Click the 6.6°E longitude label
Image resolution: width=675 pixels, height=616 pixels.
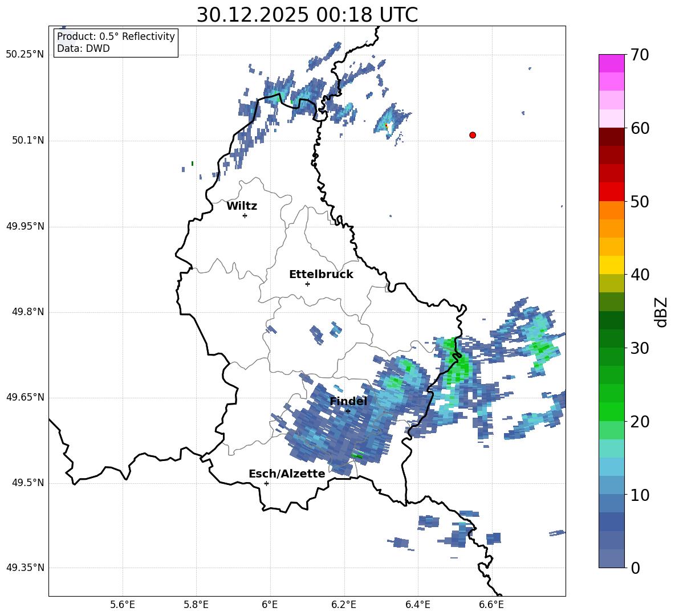(491, 605)
